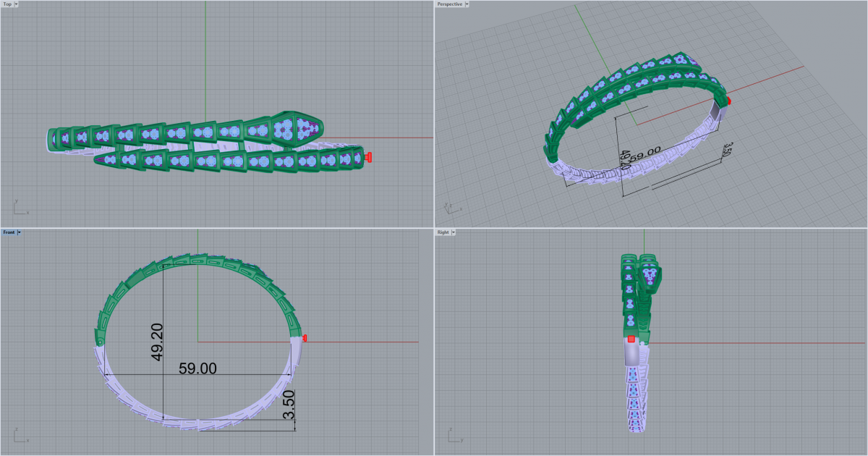Viewport: 868px width, 456px height.
Task: Select the red clasp marker in Front viewport
Action: 305,338
